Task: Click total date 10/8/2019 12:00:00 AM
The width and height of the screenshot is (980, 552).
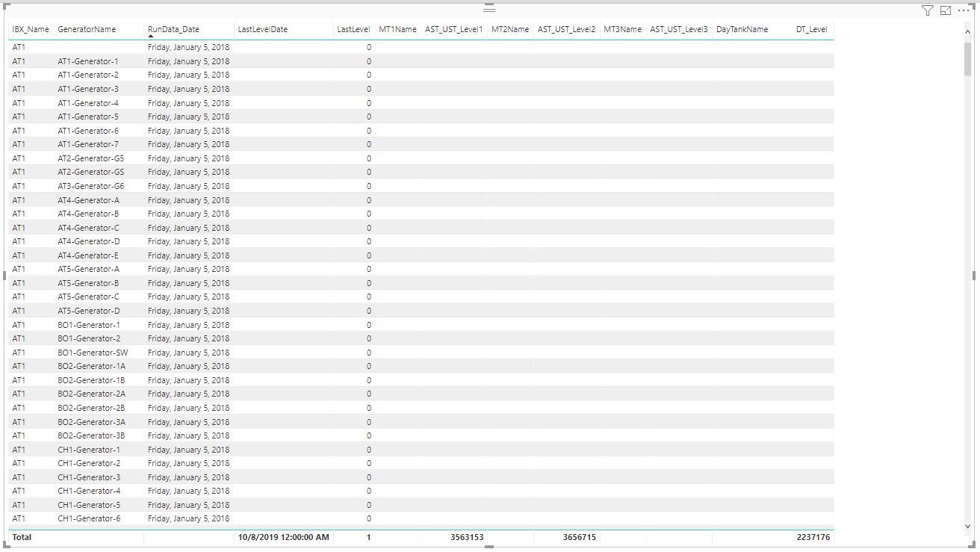Action: (x=283, y=537)
